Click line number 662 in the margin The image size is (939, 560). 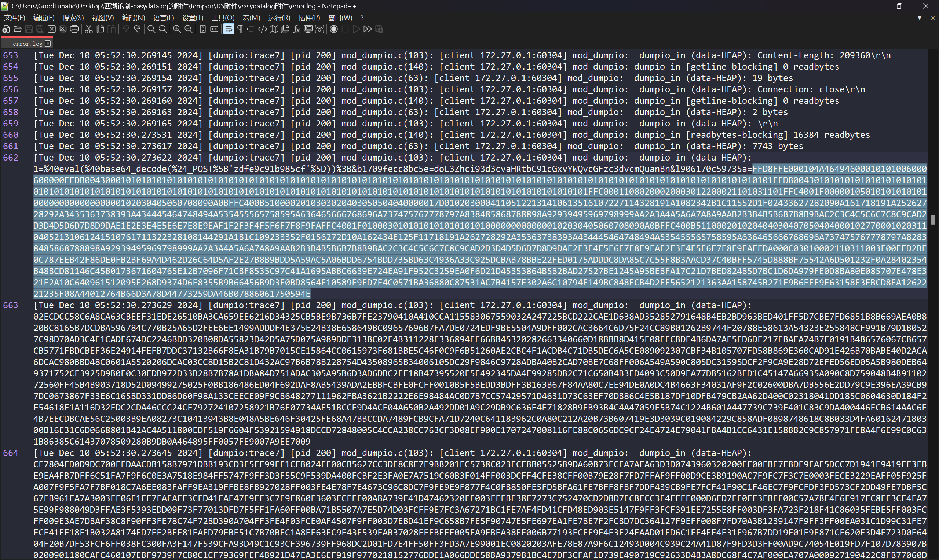pos(11,157)
